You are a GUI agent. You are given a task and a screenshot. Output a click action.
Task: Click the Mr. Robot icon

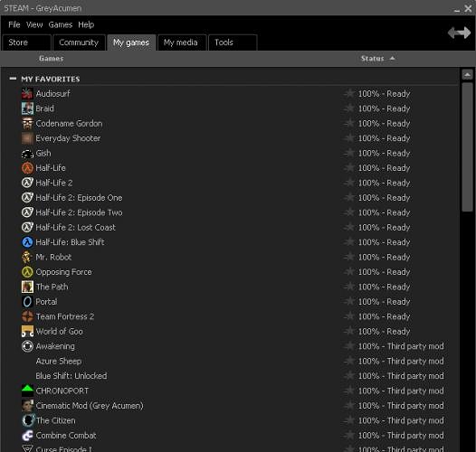point(27,258)
